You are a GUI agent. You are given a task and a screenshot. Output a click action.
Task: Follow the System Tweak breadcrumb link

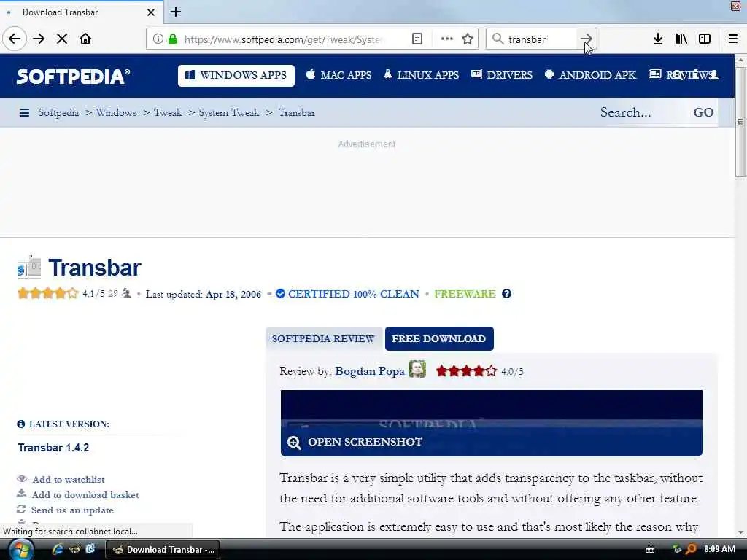pos(228,113)
